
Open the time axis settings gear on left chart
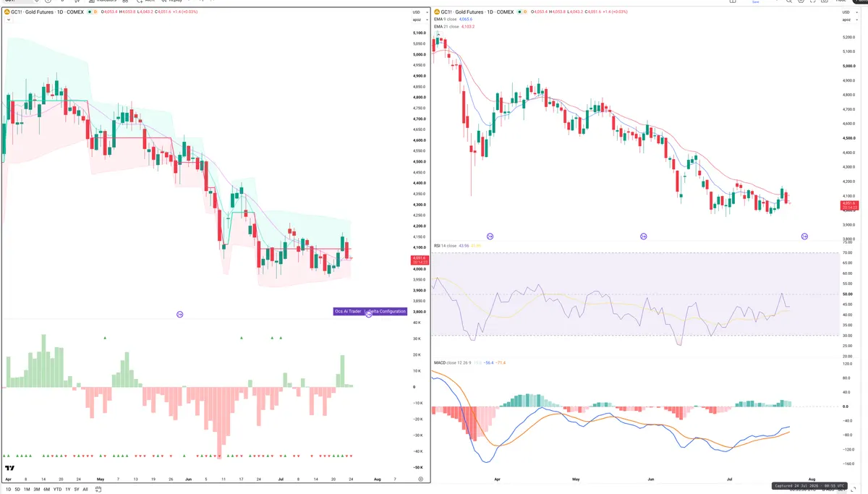(x=421, y=479)
